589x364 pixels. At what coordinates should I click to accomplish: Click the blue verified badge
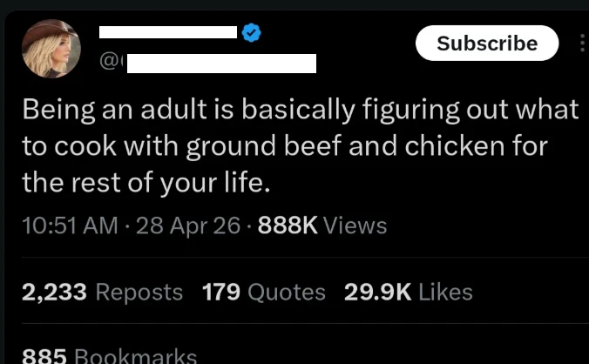[x=251, y=33]
